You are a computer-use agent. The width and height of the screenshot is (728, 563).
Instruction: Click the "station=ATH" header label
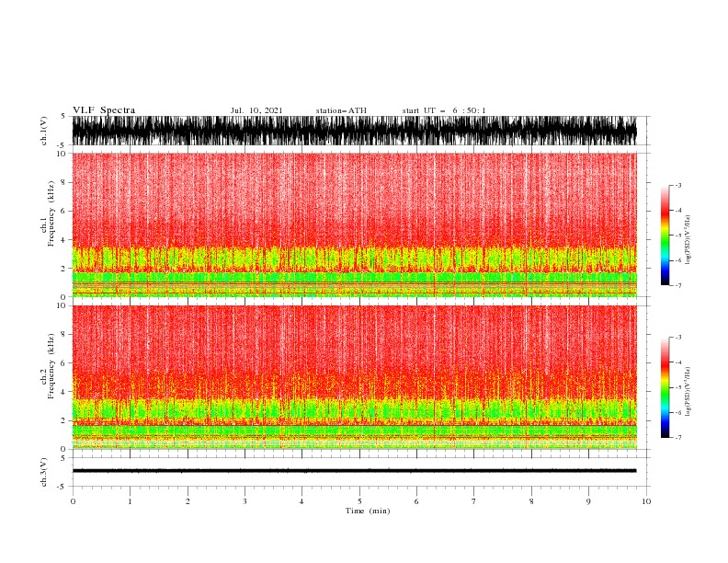341,110
